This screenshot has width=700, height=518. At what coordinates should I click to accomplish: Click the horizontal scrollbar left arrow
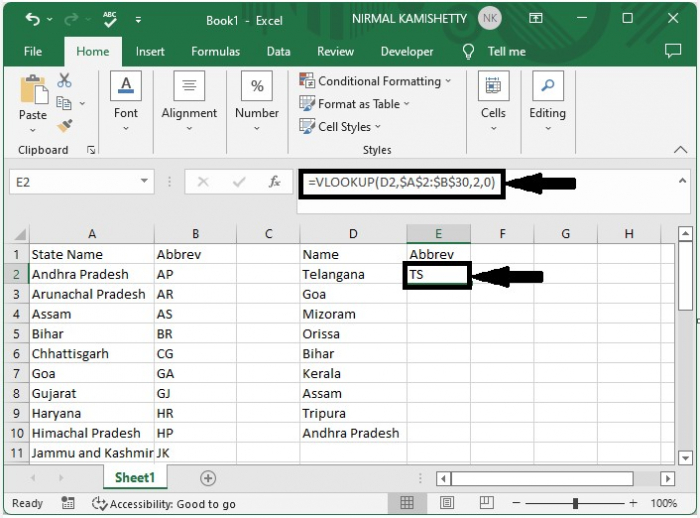[443, 479]
